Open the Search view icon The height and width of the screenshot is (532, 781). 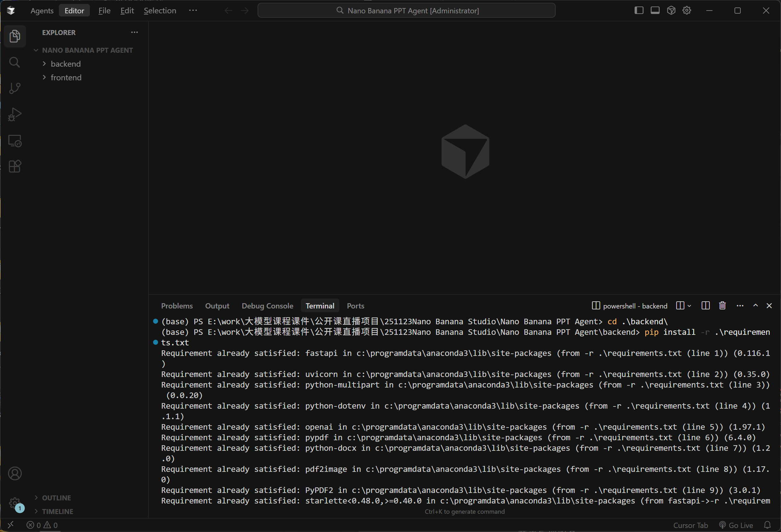click(x=15, y=62)
